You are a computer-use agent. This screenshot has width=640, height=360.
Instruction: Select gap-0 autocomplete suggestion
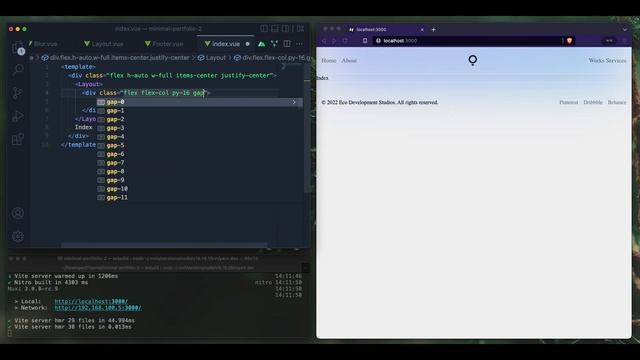coord(199,102)
